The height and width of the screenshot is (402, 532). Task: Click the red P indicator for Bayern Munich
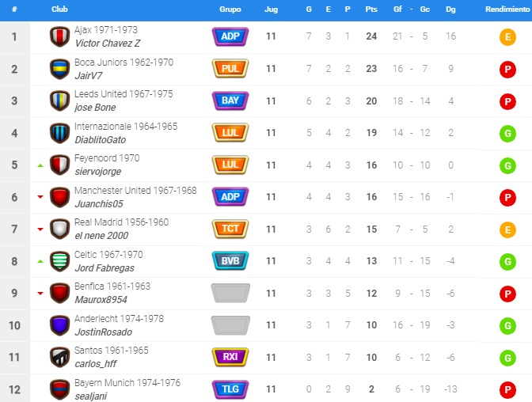tap(507, 390)
